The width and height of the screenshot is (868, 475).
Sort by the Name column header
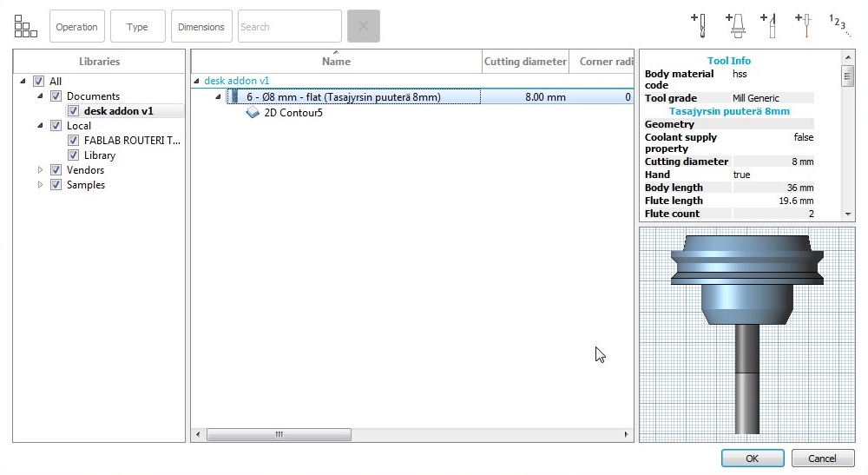(336, 62)
